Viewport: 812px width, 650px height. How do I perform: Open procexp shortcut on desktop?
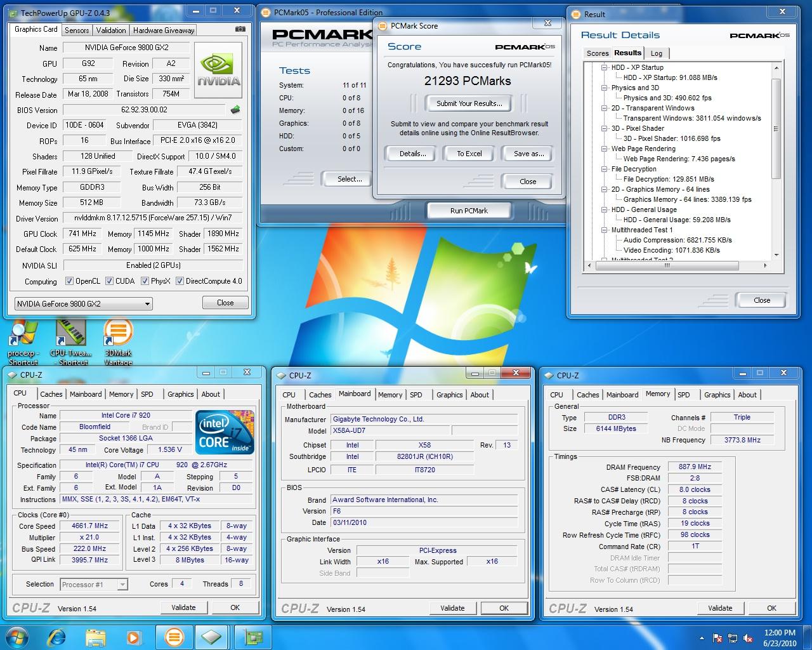pyautogui.click(x=23, y=343)
